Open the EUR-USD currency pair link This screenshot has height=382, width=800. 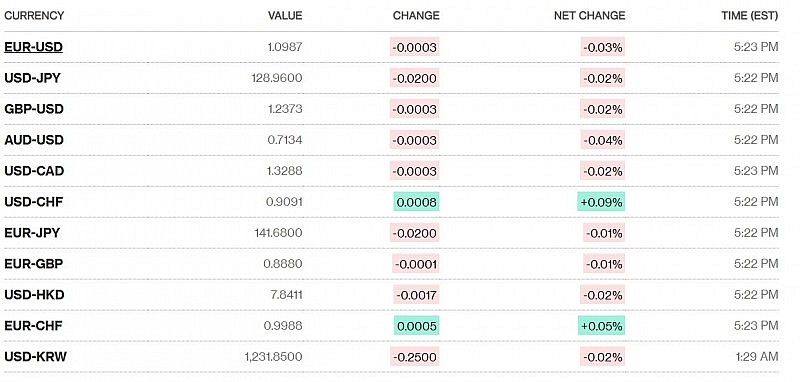click(x=34, y=47)
